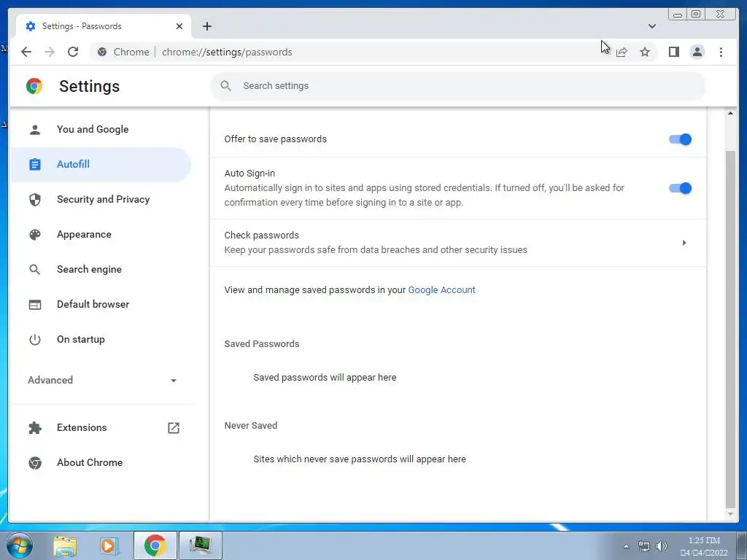
Task: Toggle Auto Sign-in switch
Action: tap(680, 188)
